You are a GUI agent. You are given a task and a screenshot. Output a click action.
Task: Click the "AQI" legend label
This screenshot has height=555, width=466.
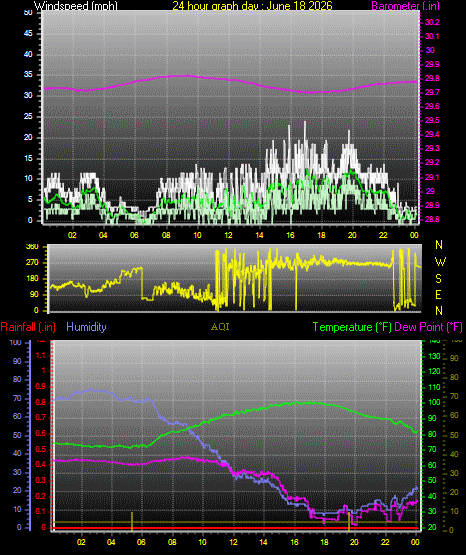pos(220,327)
